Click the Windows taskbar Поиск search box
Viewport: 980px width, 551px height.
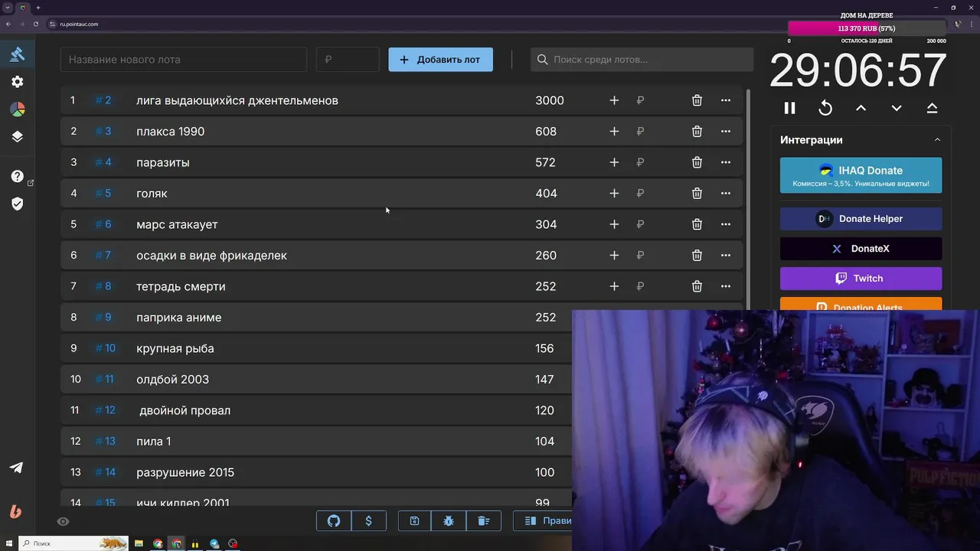pos(73,543)
